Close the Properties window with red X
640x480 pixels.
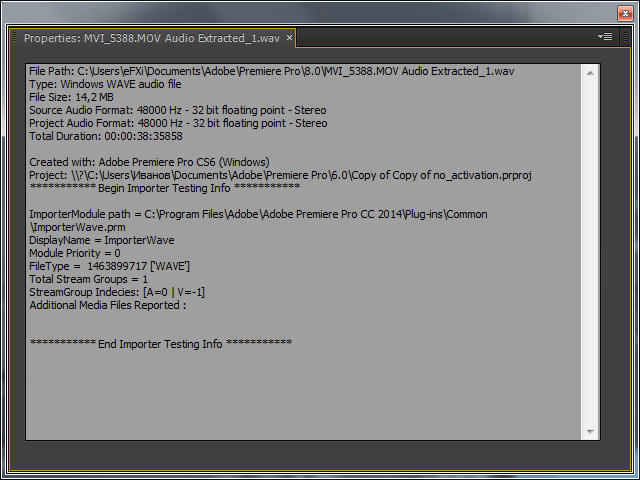(625, 13)
